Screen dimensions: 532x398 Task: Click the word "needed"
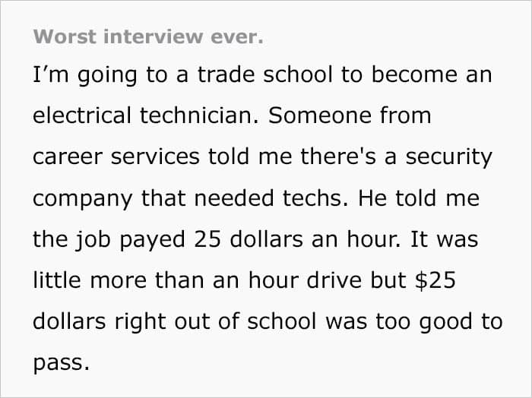pyautogui.click(x=246, y=198)
